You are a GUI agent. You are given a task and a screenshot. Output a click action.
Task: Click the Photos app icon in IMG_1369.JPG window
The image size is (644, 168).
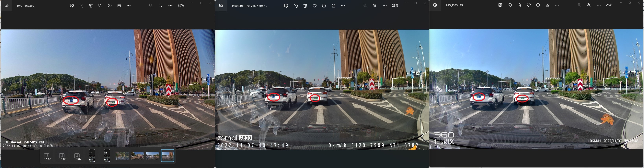7,5
